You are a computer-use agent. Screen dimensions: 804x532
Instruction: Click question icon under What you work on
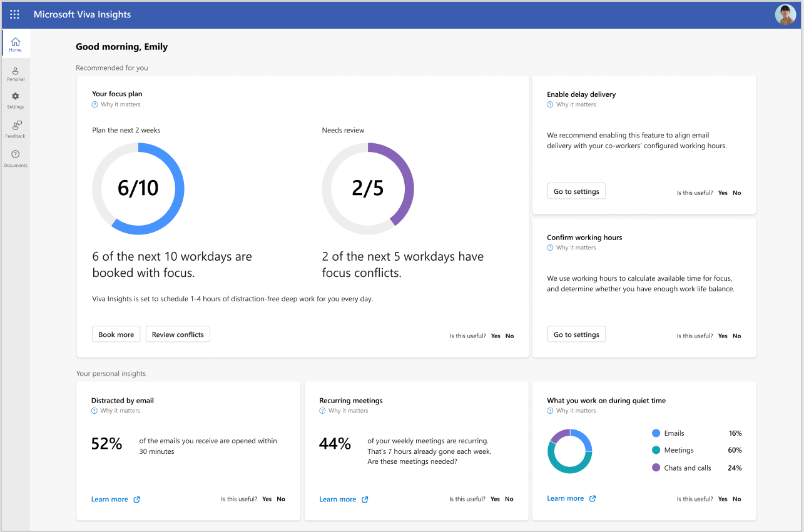[x=550, y=411]
